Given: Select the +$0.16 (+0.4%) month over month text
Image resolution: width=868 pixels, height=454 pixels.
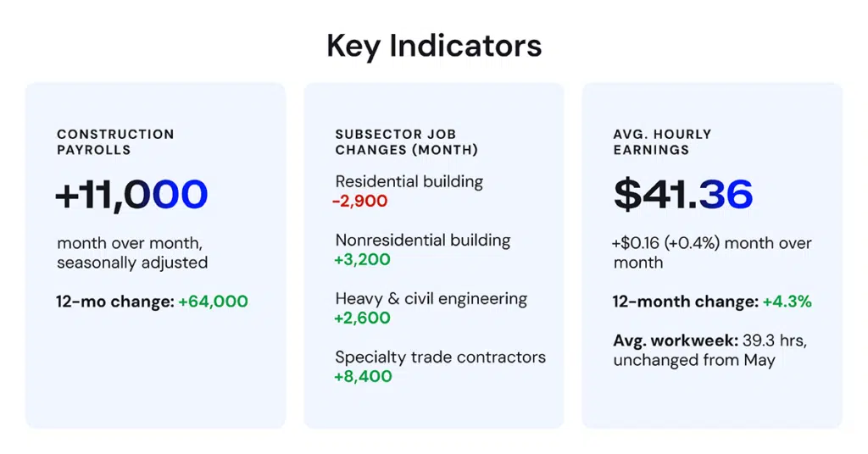Looking at the screenshot, I should click(x=712, y=252).
